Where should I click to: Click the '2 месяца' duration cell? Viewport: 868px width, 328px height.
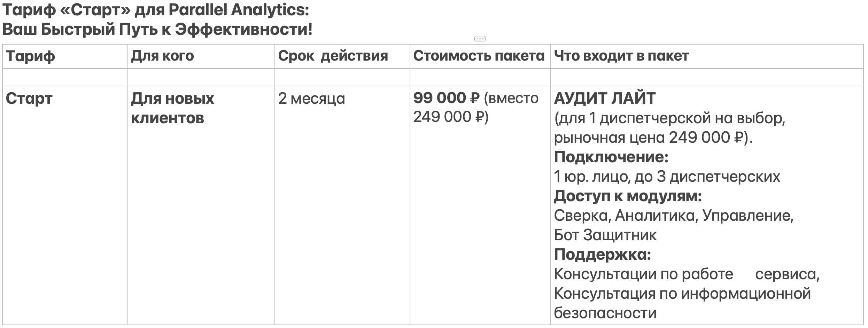click(342, 205)
